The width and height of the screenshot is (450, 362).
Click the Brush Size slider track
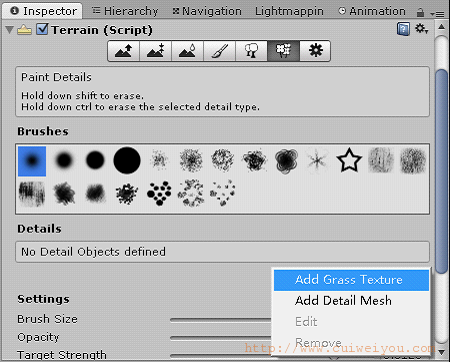point(221,320)
